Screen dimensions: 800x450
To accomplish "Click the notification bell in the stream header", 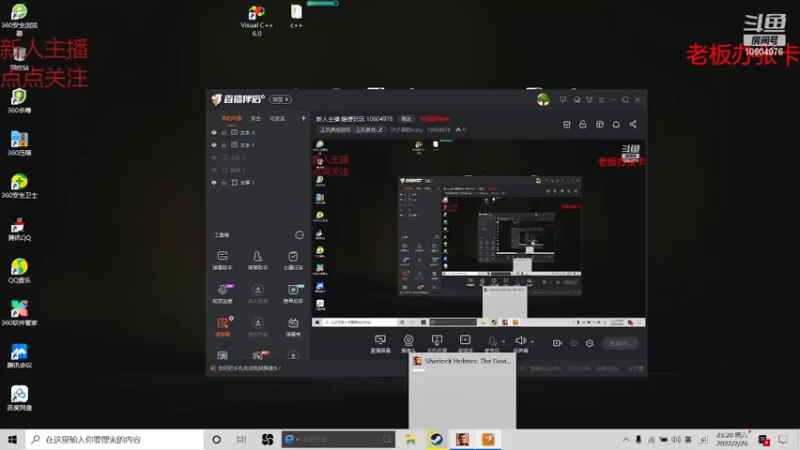I will [616, 124].
